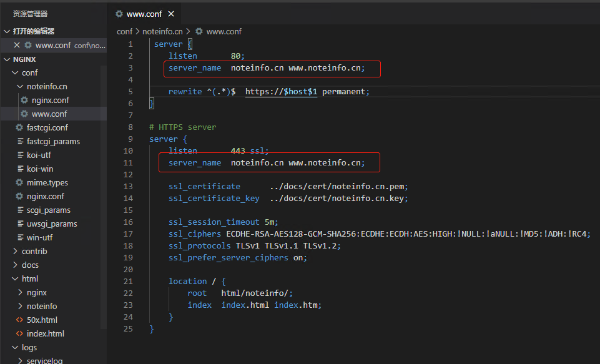The width and height of the screenshot is (600, 364).
Task: Click uwsgi_params file icon
Action: [x=20, y=224]
